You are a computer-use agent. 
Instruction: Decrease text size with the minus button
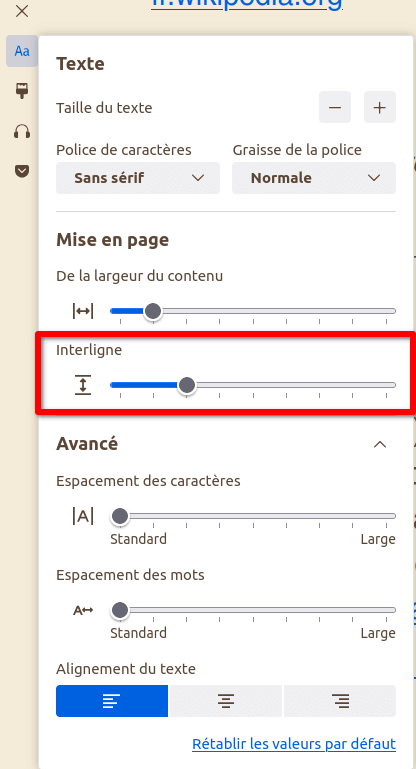pos(335,107)
